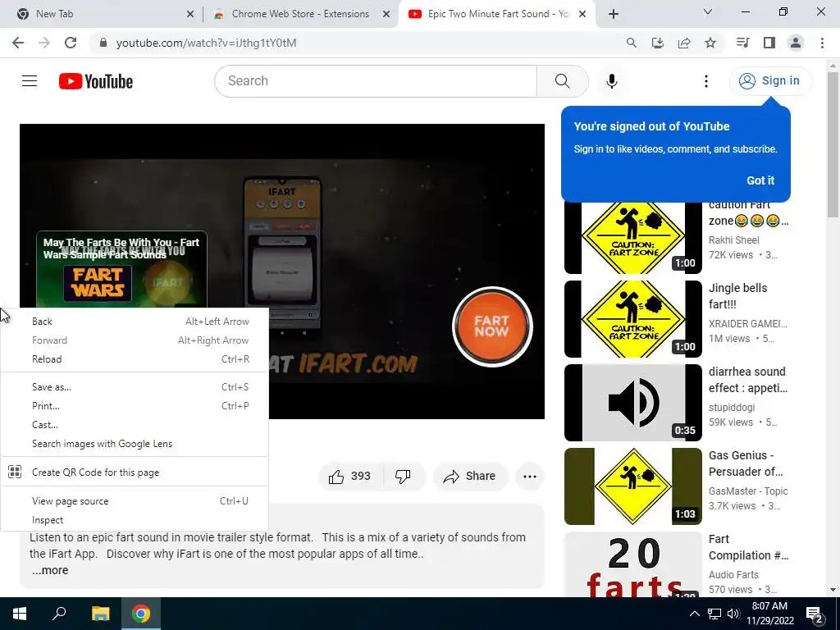This screenshot has width=840, height=630.
Task: Choose Inspect from context menu
Action: coord(135,520)
